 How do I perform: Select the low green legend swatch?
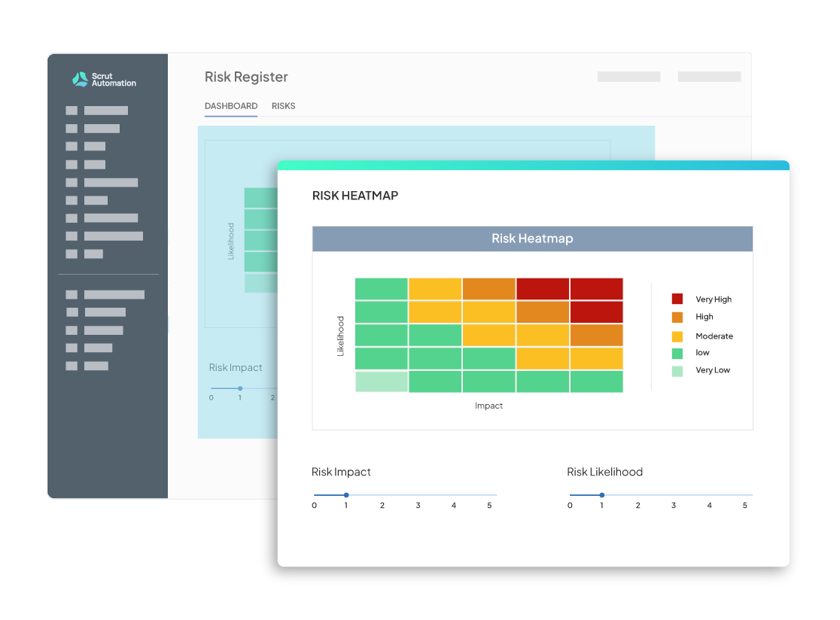[677, 353]
